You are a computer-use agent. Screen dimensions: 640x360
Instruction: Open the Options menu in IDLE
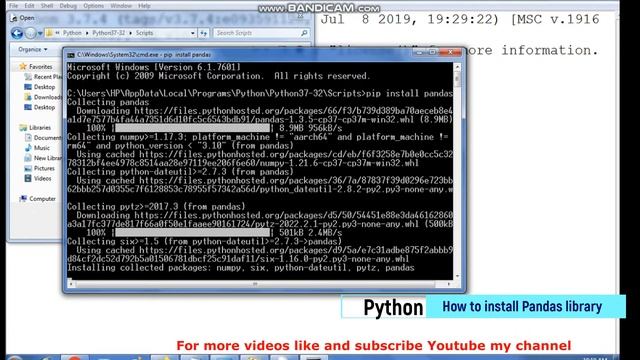tap(93, 6)
